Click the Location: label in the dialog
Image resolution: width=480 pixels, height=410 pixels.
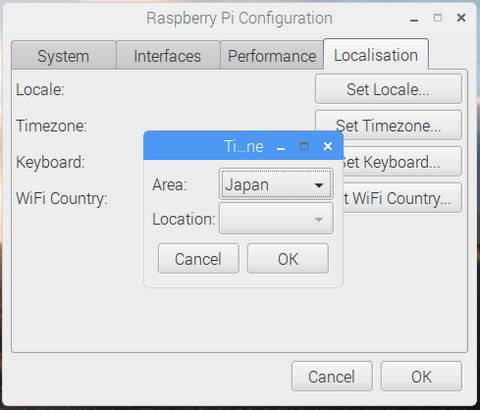184,219
